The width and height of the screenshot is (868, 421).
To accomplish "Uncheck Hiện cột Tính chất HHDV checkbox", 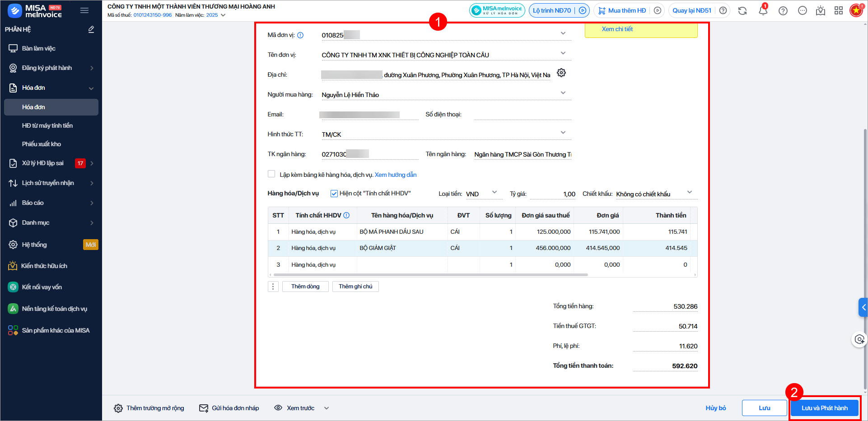I will tap(334, 194).
